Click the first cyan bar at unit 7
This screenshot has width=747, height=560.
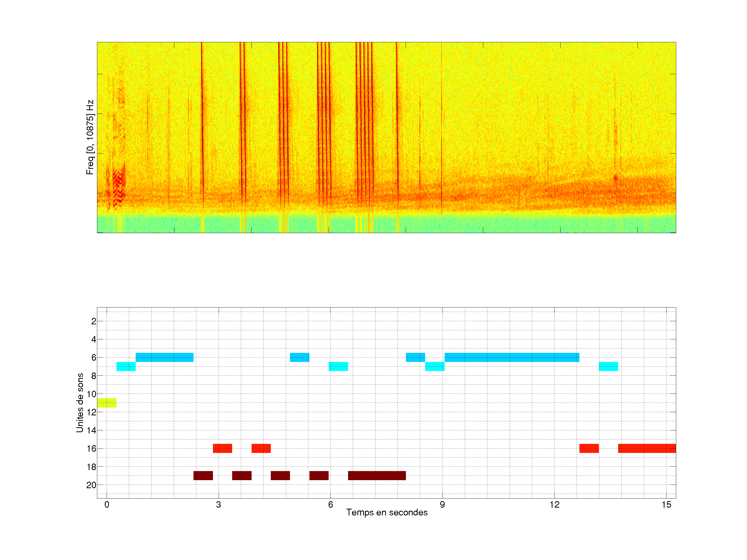click(x=126, y=366)
